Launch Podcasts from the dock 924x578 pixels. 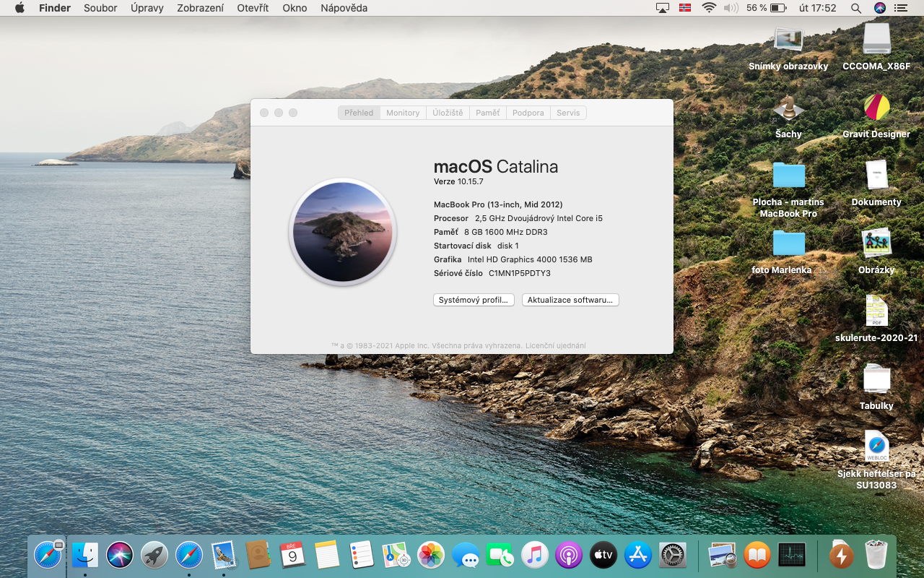[569, 555]
